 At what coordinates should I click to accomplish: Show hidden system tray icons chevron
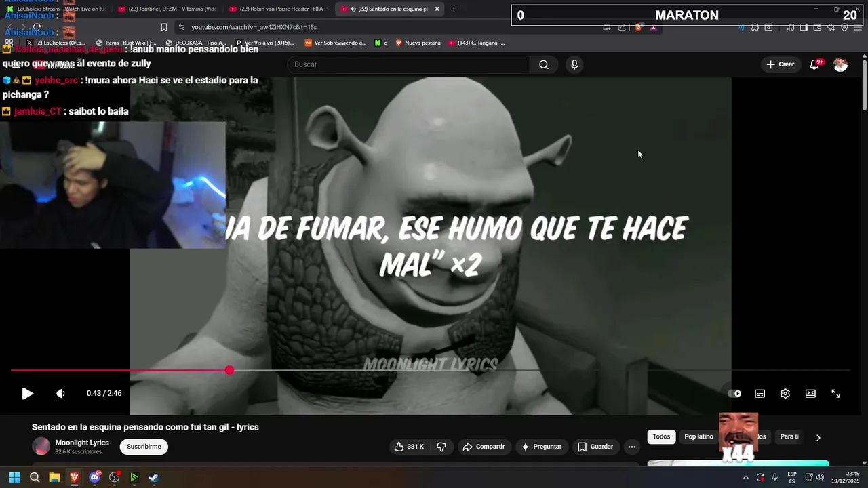coord(746,477)
